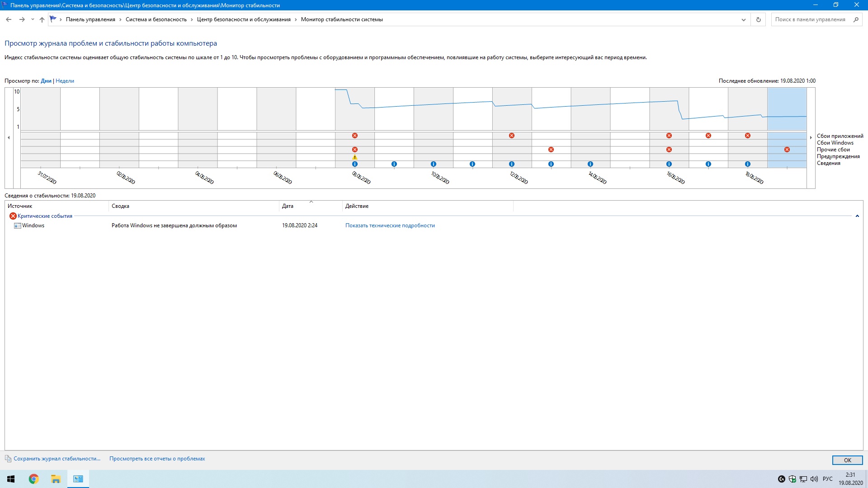
Task: Go back using the back arrow
Action: coord(9,19)
